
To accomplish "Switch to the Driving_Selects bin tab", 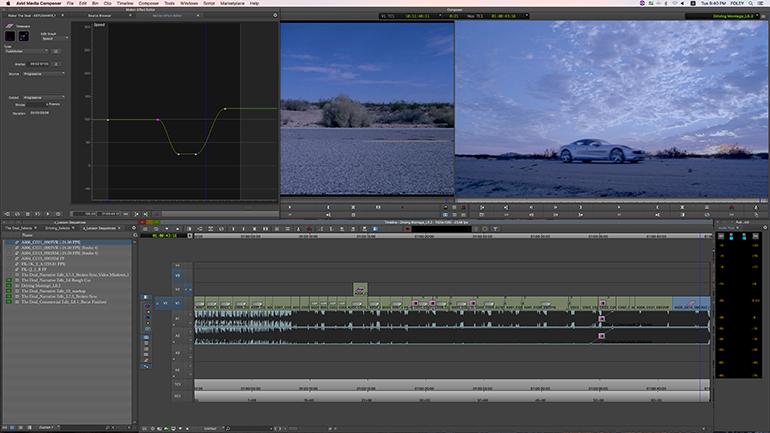I will (58, 228).
